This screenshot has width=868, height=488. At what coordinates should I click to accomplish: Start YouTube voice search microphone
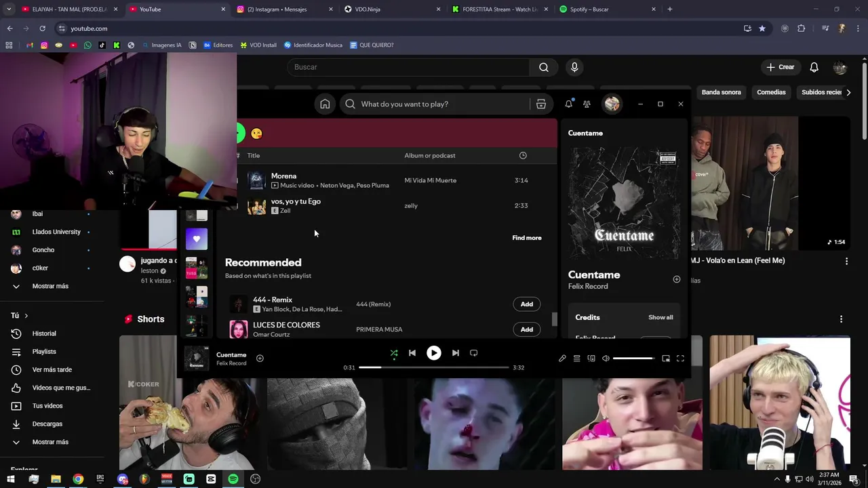(574, 67)
